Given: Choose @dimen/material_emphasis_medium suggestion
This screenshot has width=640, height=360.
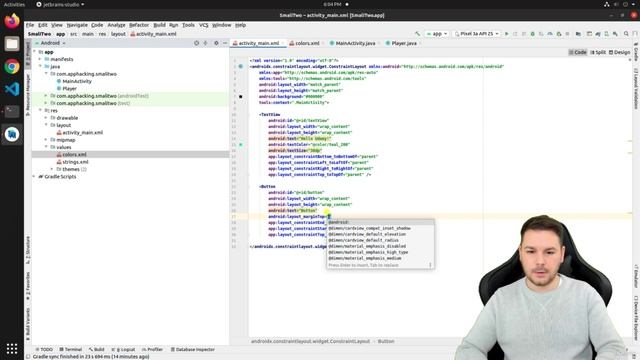Looking at the screenshot, I should coord(380,258).
